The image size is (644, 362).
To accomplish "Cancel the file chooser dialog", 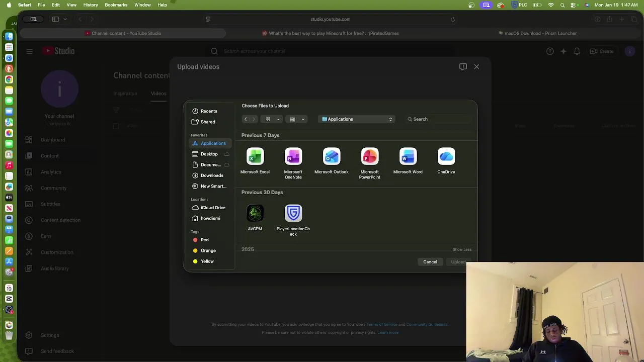I will [430, 262].
